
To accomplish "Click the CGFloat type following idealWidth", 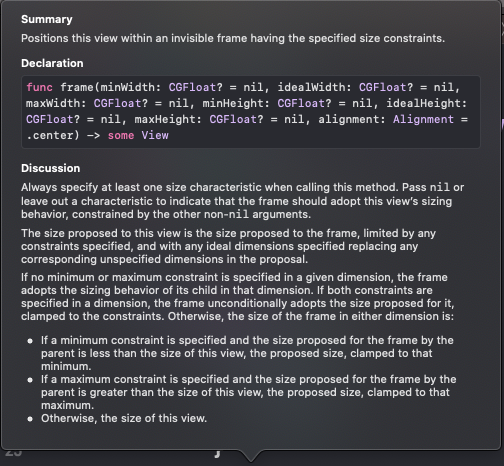I will tap(383, 87).
